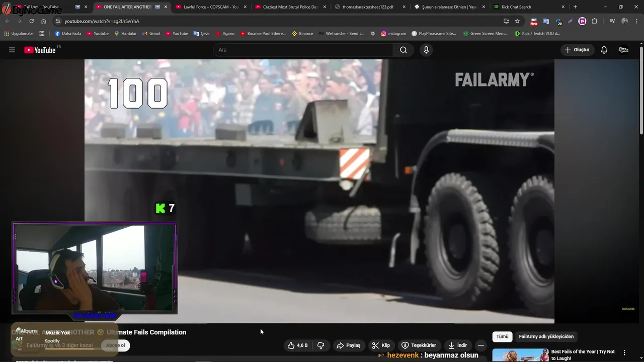
Task: Select the FailArmy adlı yükleyiciden chip
Action: (x=546, y=337)
